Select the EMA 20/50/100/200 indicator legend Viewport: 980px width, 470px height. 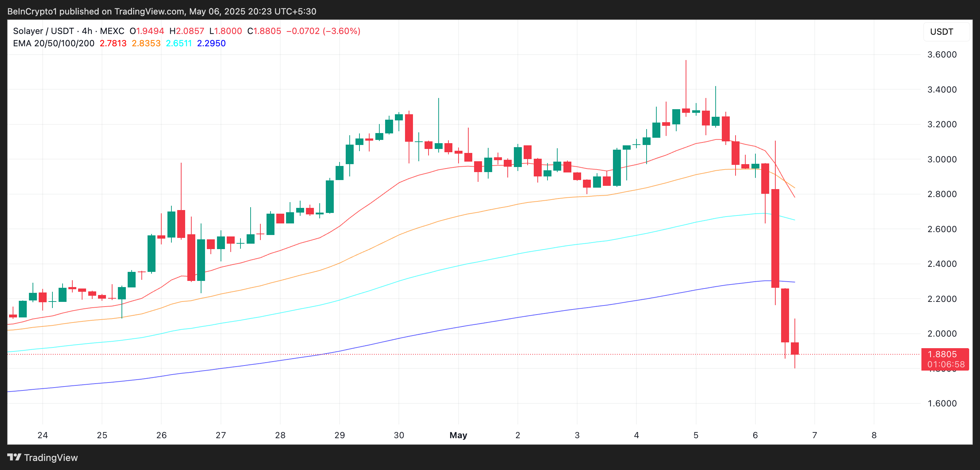[x=52, y=43]
